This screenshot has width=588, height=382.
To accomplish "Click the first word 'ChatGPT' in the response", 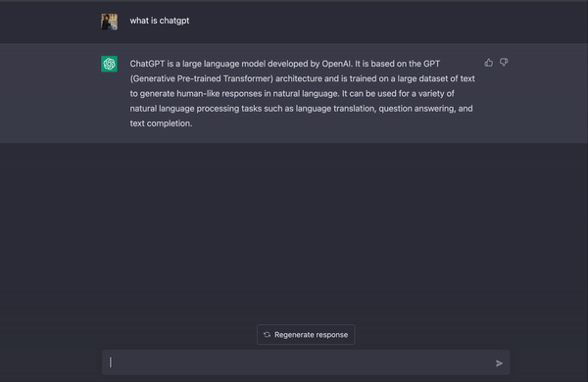I will click(x=147, y=64).
